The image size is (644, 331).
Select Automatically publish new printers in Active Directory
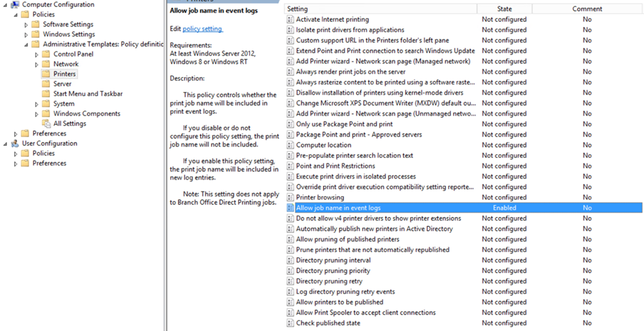(374, 229)
